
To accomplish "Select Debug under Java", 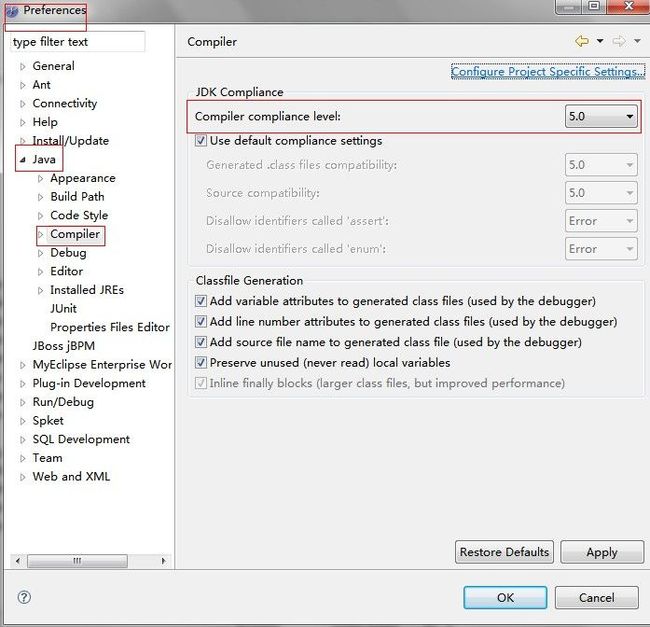I will tap(68, 253).
